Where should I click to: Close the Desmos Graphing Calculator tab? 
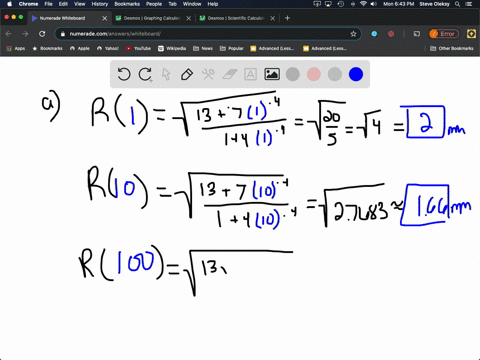(189, 18)
